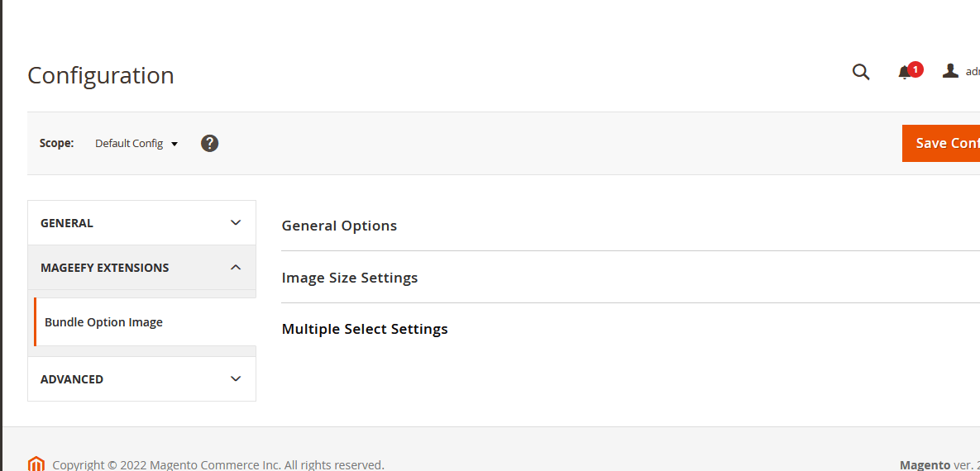Image resolution: width=980 pixels, height=471 pixels.
Task: Click the ADVANCED tab label
Action: tap(72, 379)
